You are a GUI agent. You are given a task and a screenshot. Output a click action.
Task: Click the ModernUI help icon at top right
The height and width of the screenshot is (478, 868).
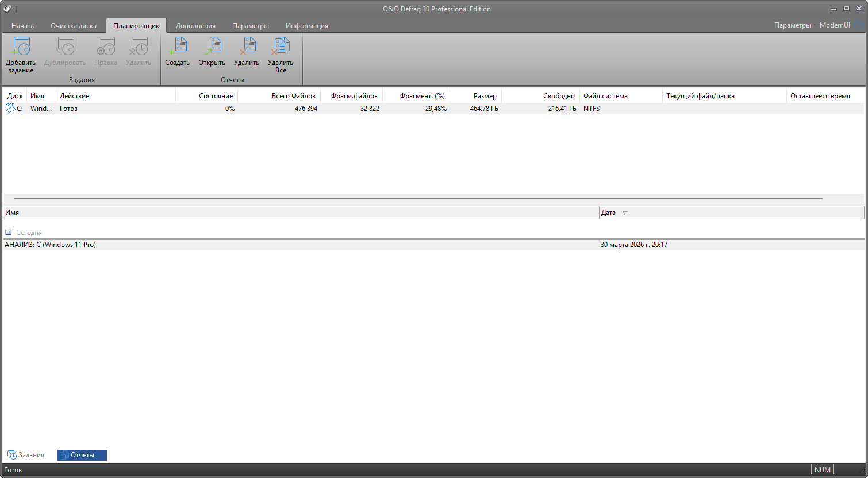pos(859,25)
